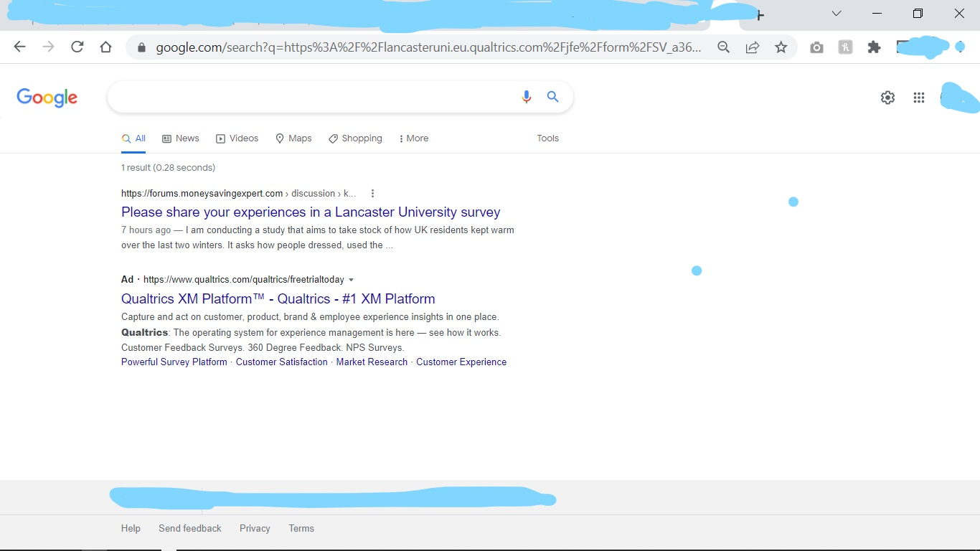Image resolution: width=980 pixels, height=551 pixels.
Task: Open zoom magnifier in address bar
Action: pos(724,47)
